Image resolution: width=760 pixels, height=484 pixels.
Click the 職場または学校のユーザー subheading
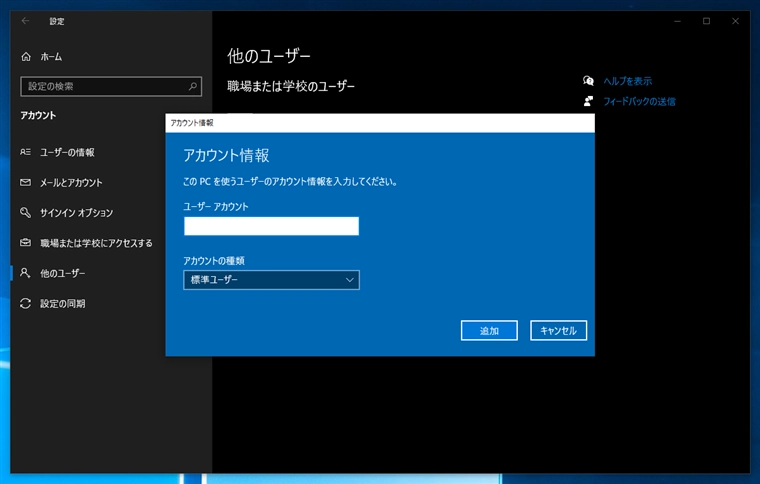coord(291,86)
